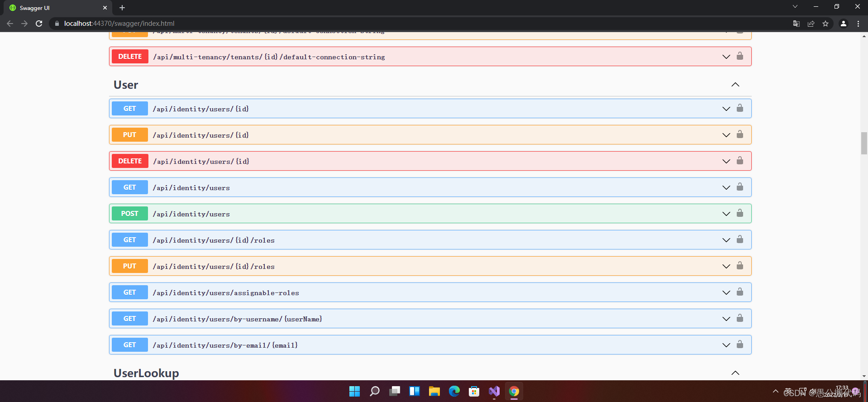
Task: Click path /api/identity/users/{id}/roles in PUT row
Action: coord(214,267)
